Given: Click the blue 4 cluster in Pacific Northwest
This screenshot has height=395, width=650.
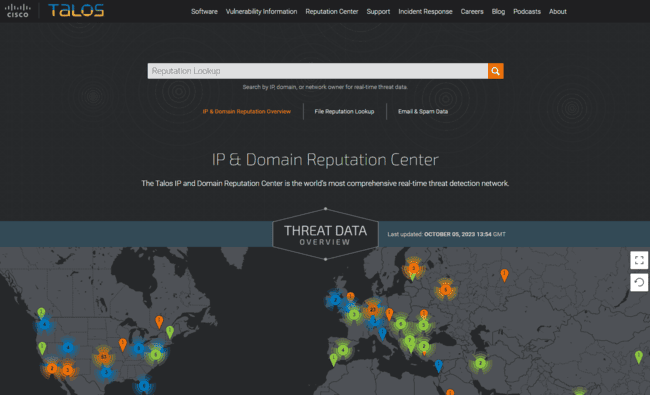Looking at the screenshot, I should click(44, 325).
